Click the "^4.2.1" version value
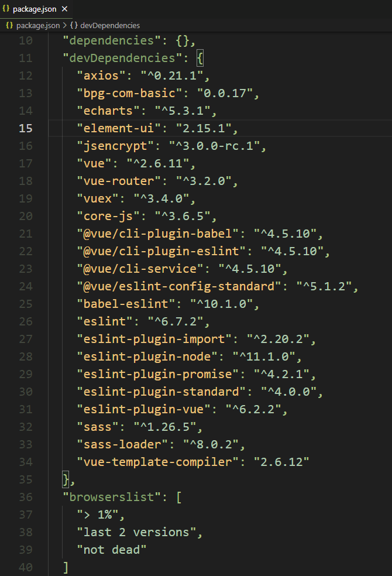Viewport: 392px width, 576px height. pyautogui.click(x=281, y=374)
